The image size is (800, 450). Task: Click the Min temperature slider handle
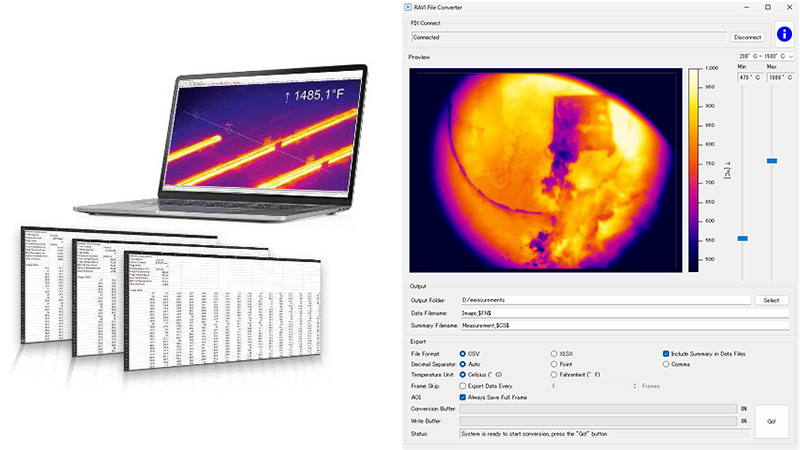[x=742, y=238]
